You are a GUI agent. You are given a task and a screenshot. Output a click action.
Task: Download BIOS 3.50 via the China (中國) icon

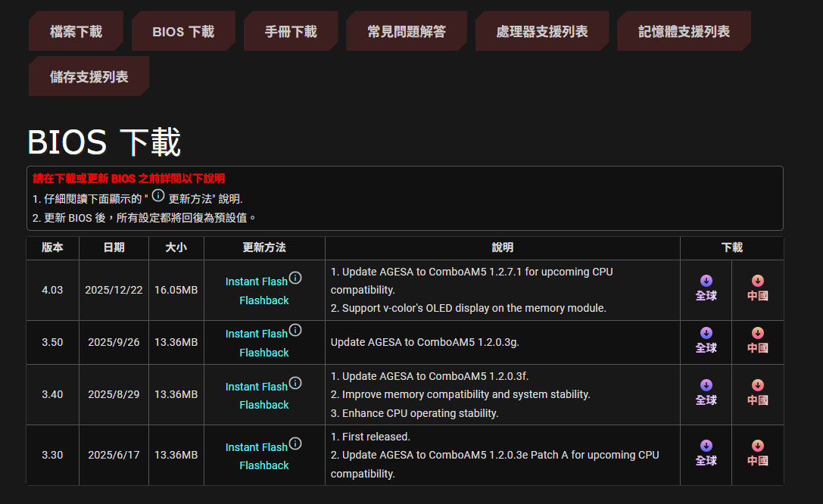(x=757, y=341)
